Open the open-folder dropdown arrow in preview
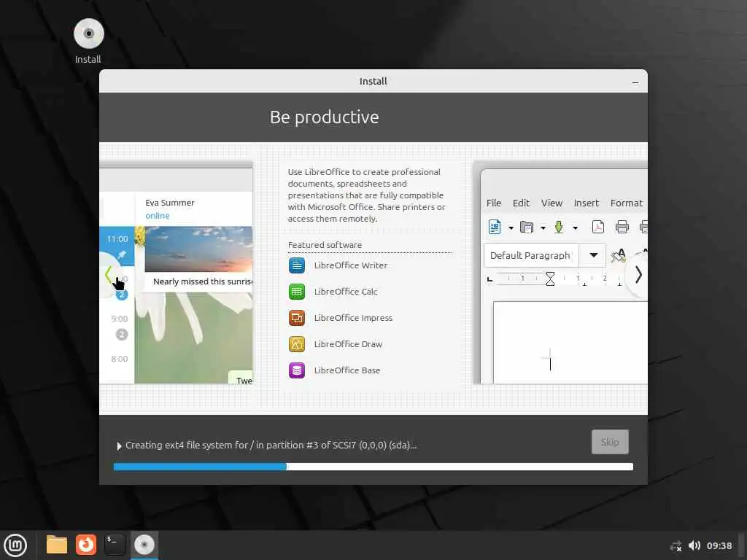The image size is (747, 560). click(543, 228)
